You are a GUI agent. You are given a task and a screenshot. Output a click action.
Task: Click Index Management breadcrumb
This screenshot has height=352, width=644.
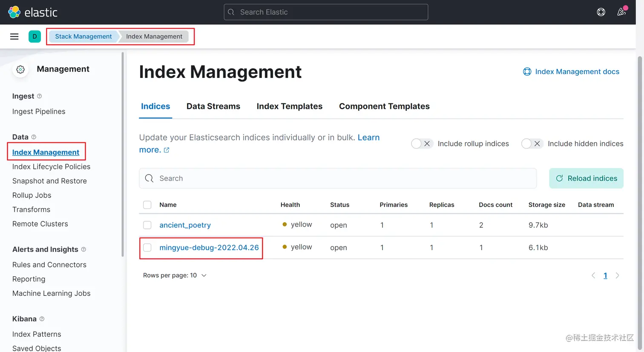click(154, 37)
